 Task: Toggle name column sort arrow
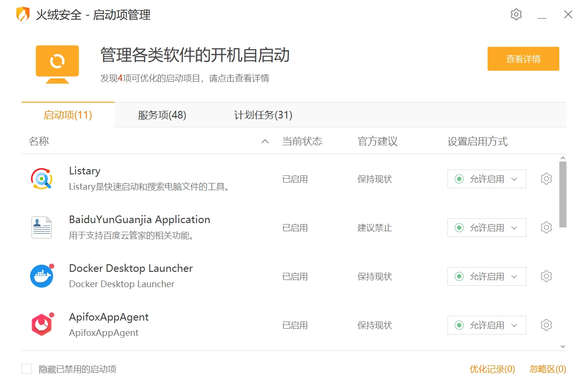(x=265, y=141)
